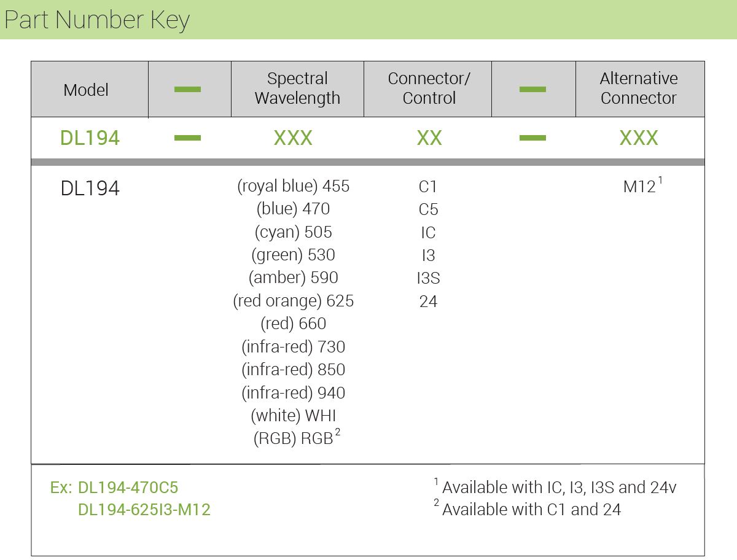
Task: Click the white WHI option
Action: tap(293, 416)
